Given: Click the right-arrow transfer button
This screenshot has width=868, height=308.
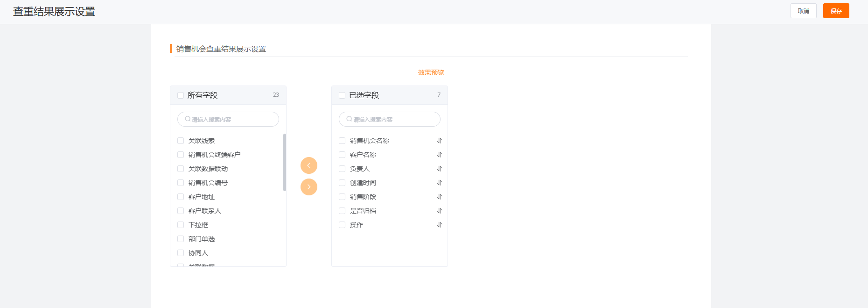Looking at the screenshot, I should pyautogui.click(x=309, y=187).
